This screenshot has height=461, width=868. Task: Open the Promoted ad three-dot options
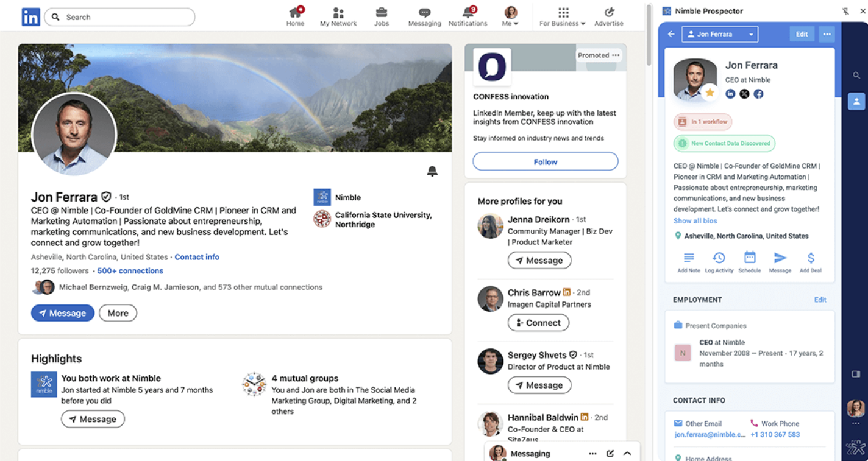coord(616,55)
